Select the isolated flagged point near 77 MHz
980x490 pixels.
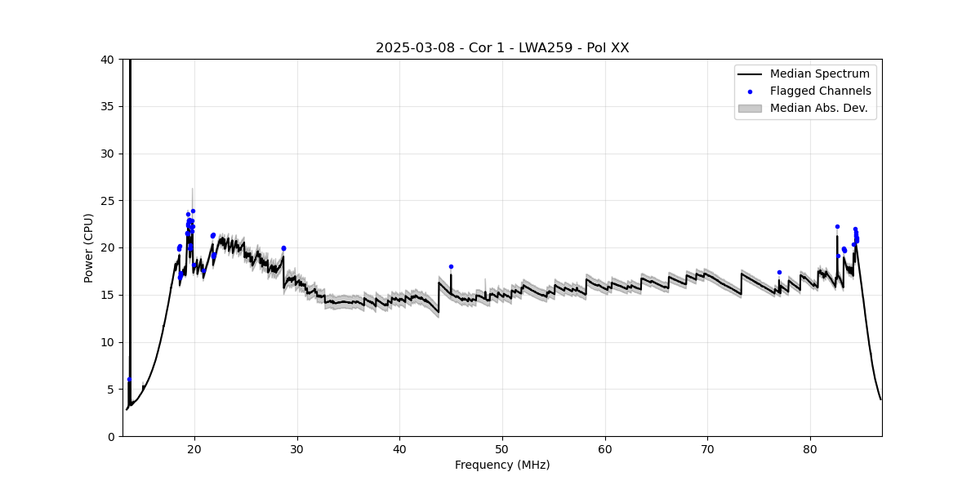point(779,273)
